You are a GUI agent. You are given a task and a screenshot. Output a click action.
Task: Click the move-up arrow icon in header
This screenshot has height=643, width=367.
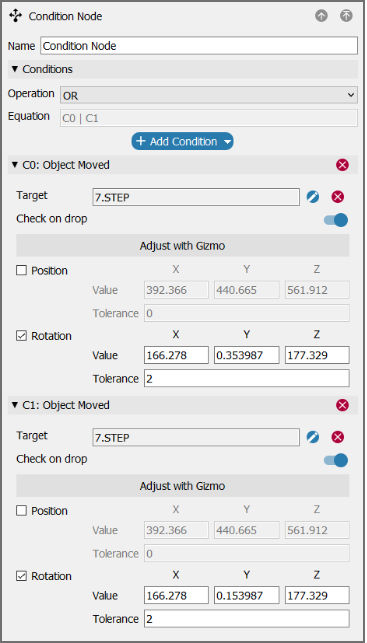[x=322, y=16]
